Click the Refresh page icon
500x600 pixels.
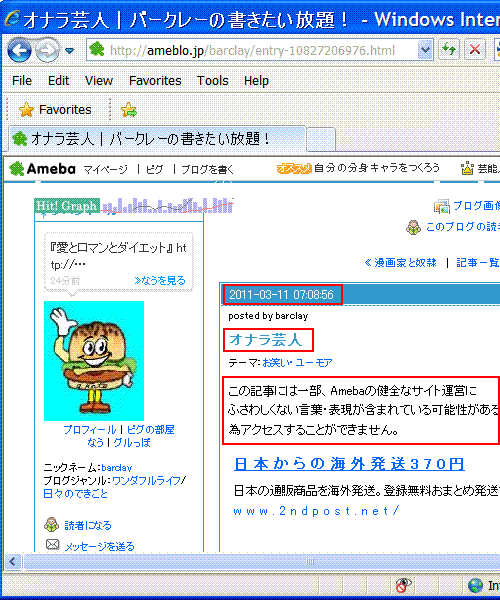(449, 49)
